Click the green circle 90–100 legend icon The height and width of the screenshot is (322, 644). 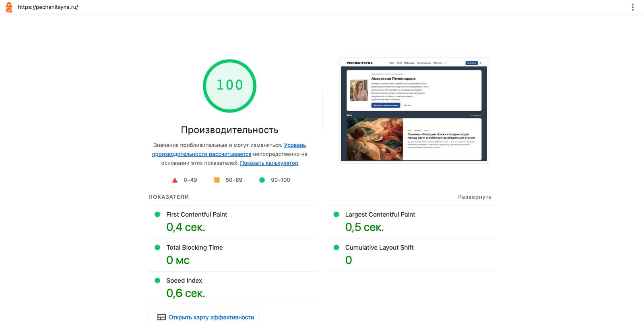[262, 180]
